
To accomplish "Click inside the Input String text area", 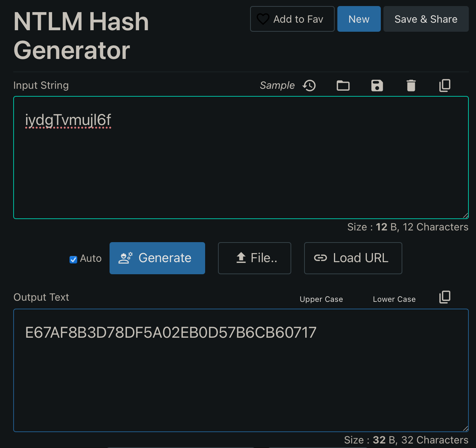I will [241, 166].
